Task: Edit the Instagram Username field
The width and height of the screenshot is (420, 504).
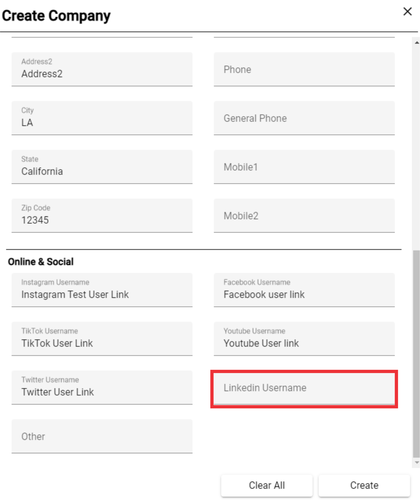Action: (102, 290)
